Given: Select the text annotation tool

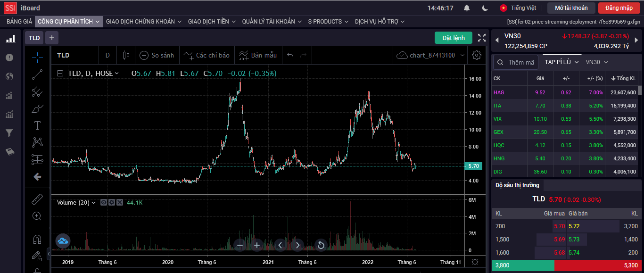Looking at the screenshot, I should coord(37,125).
